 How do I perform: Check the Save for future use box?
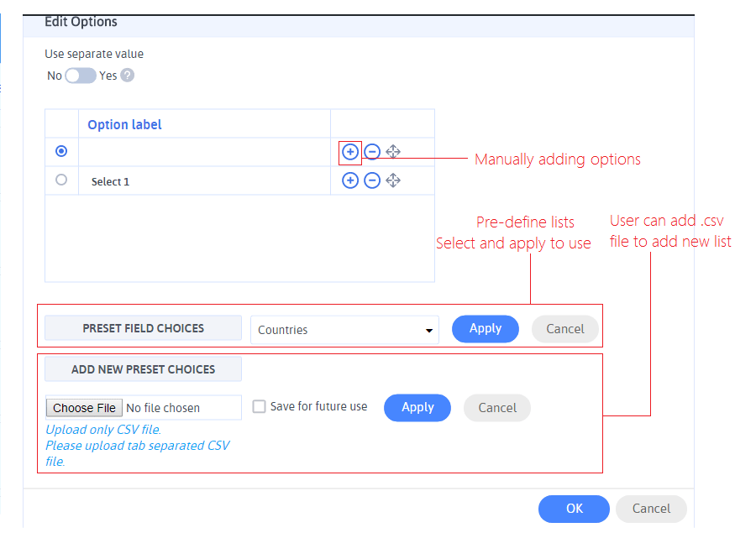(x=260, y=406)
